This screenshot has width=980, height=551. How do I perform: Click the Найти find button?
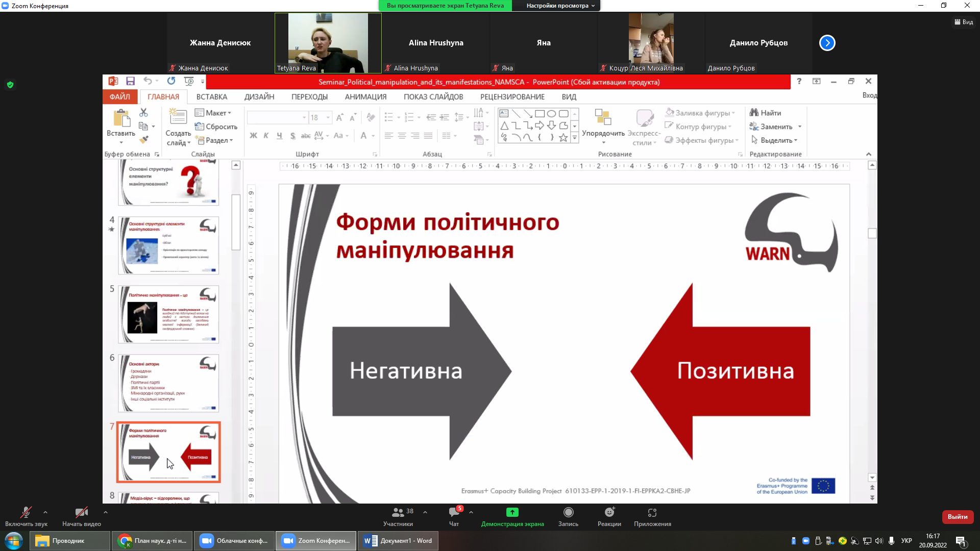(765, 113)
